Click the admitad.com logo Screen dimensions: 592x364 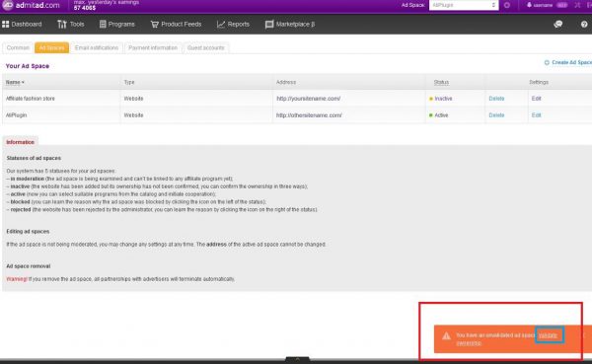click(x=31, y=5)
